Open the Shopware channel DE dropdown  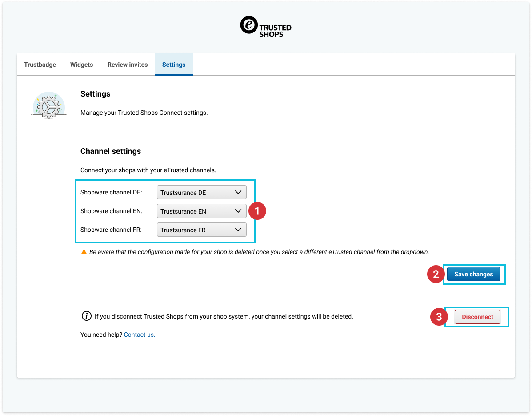tap(201, 193)
